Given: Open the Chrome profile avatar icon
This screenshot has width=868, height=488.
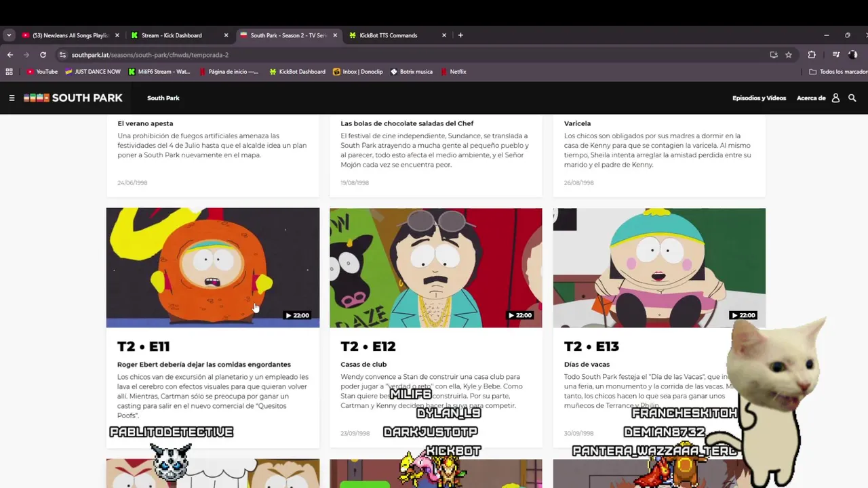Looking at the screenshot, I should [853, 55].
